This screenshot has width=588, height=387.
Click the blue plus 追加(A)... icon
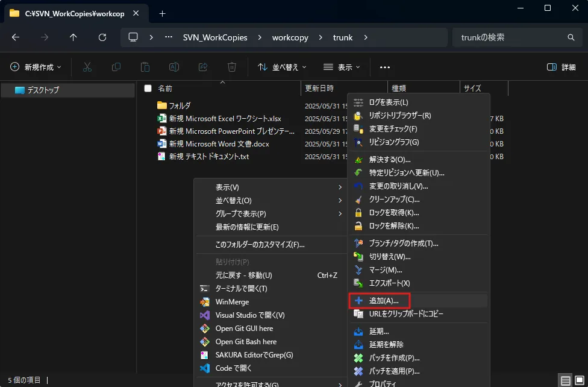[358, 301]
